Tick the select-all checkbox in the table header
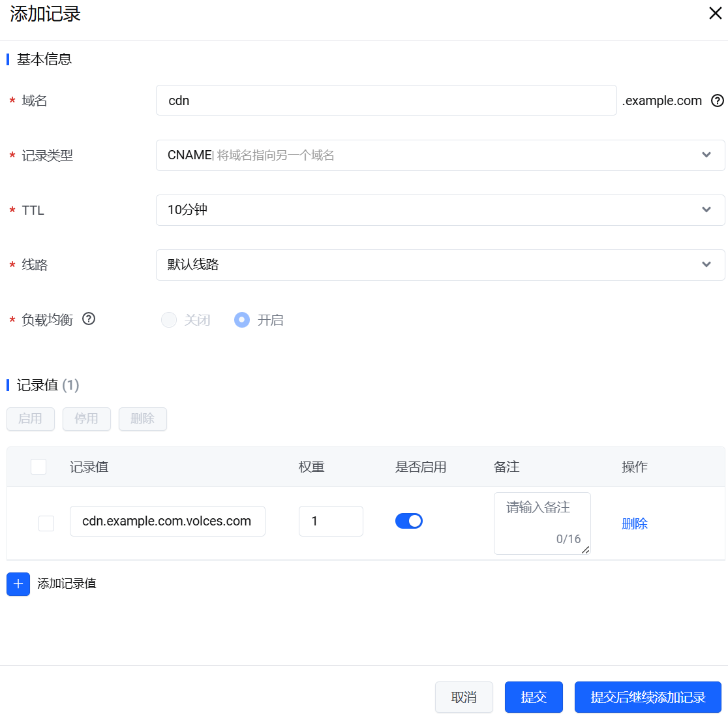The image size is (728, 718). coord(38,466)
